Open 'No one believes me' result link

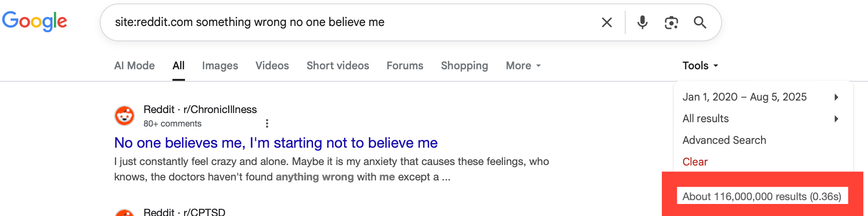(x=276, y=143)
